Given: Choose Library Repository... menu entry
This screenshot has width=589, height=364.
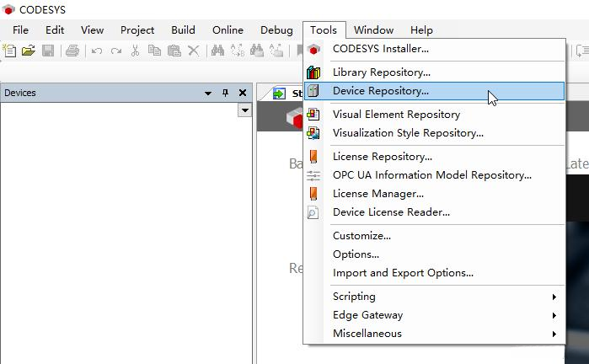Looking at the screenshot, I should point(434,72).
